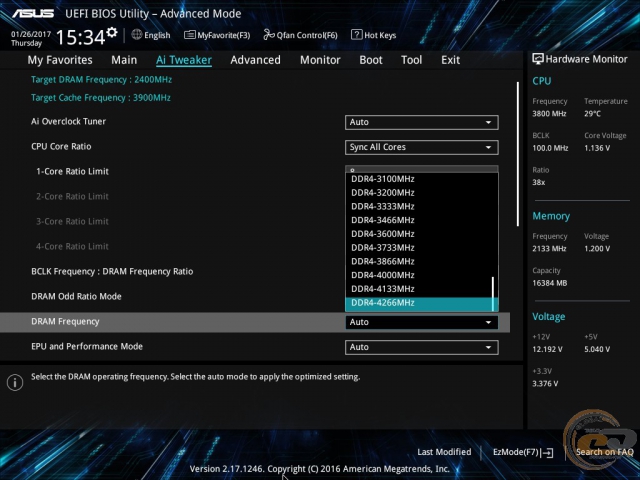Select the DRAM Odd Ratio Mode row
The height and width of the screenshot is (480, 640).
pyautogui.click(x=76, y=296)
